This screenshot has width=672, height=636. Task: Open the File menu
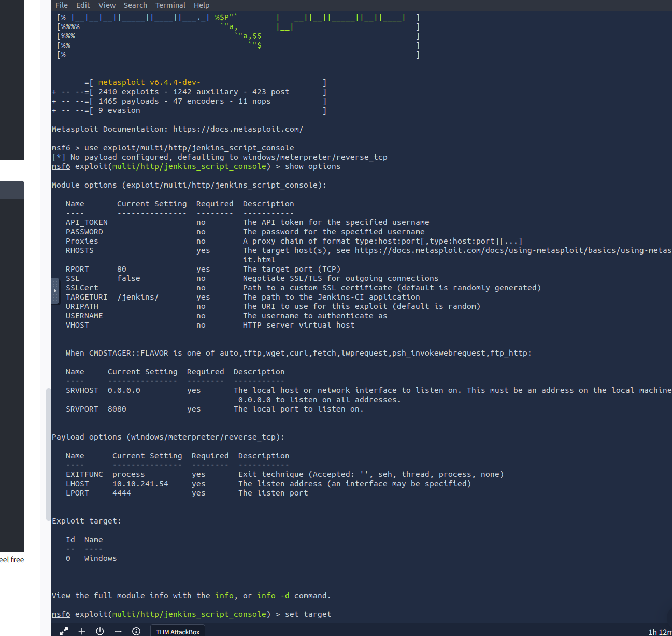(x=62, y=5)
